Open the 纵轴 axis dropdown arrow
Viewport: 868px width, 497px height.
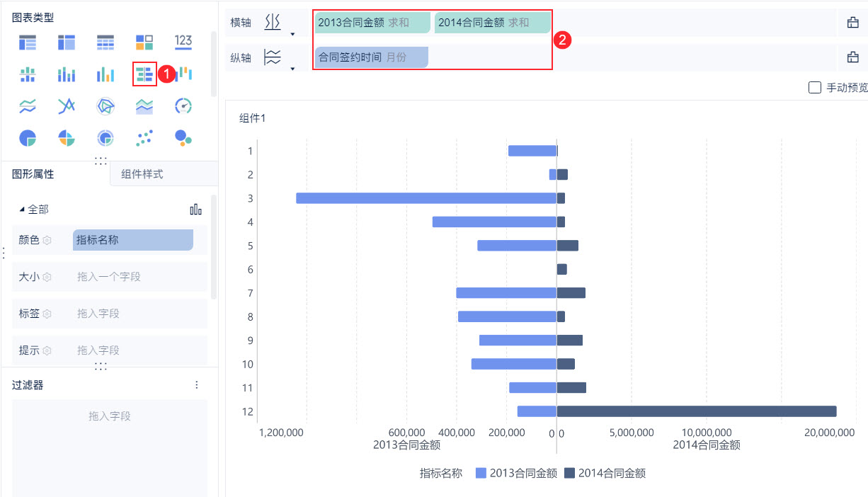click(292, 69)
